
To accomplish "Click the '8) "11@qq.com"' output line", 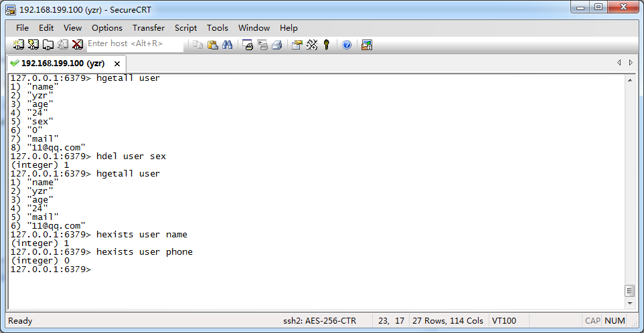I will pyautogui.click(x=48, y=148).
